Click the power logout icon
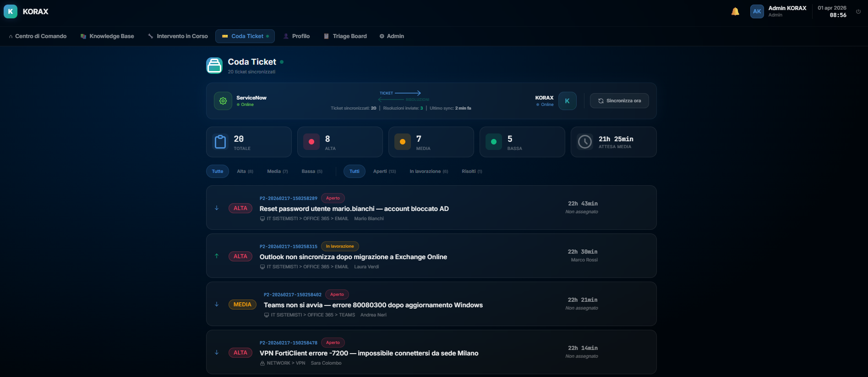Image resolution: width=868 pixels, height=377 pixels. pyautogui.click(x=858, y=11)
